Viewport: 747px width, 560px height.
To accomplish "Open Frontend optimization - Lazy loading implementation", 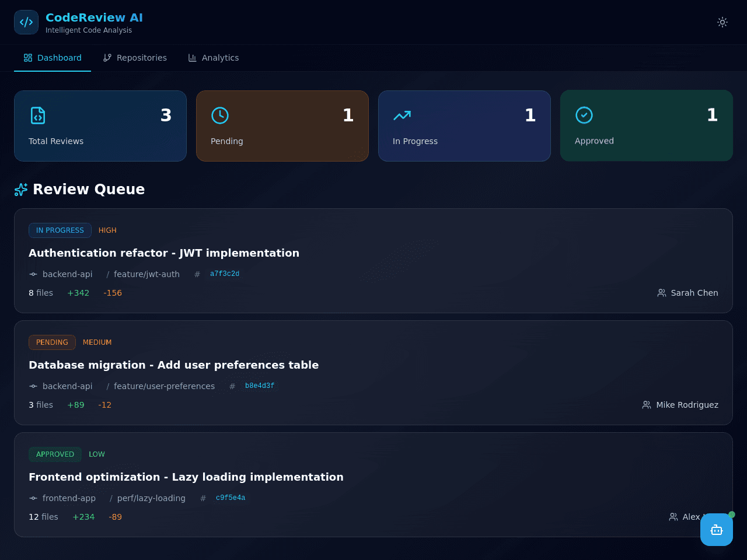I will click(186, 477).
